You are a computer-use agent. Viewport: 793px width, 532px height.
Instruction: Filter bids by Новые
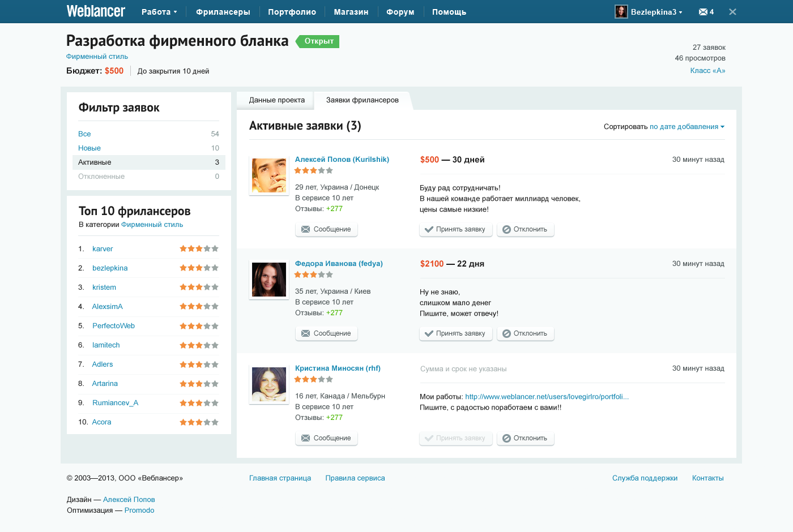click(x=89, y=148)
